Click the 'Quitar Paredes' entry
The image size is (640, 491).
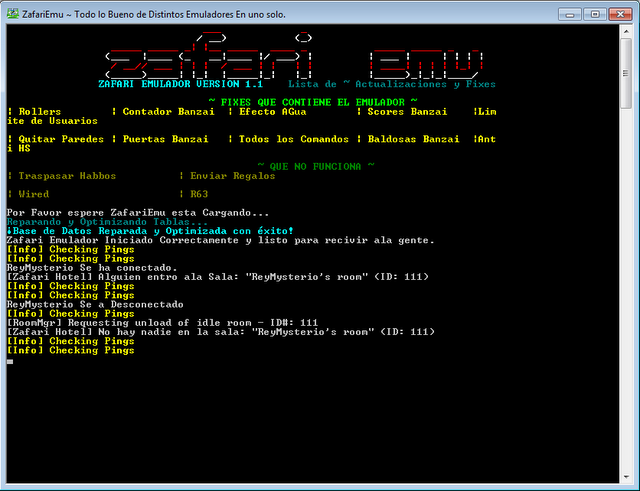(61, 139)
